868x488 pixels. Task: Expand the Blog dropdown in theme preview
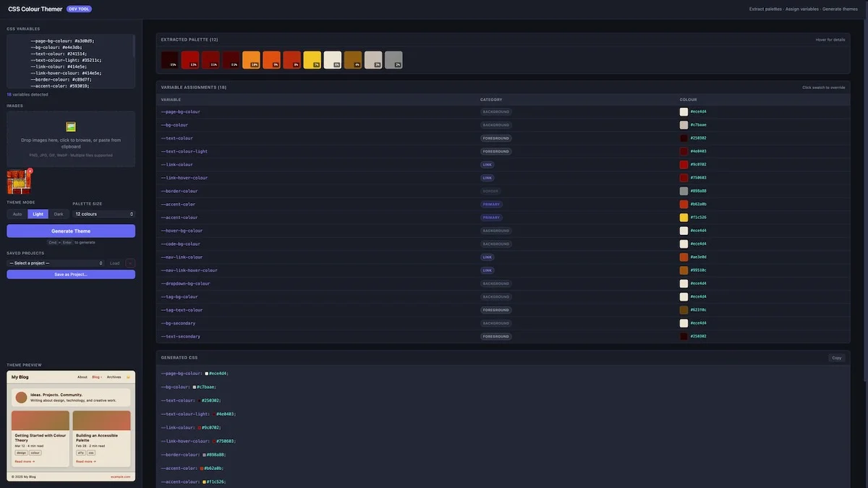(x=97, y=377)
